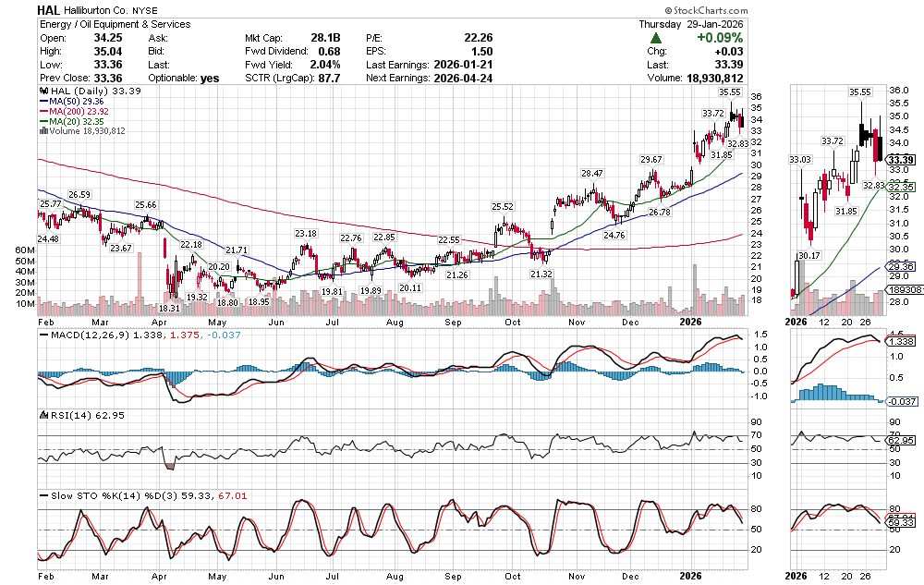Click the volume bars icon in the legend
The height and width of the screenshot is (585, 924).
coord(42,131)
